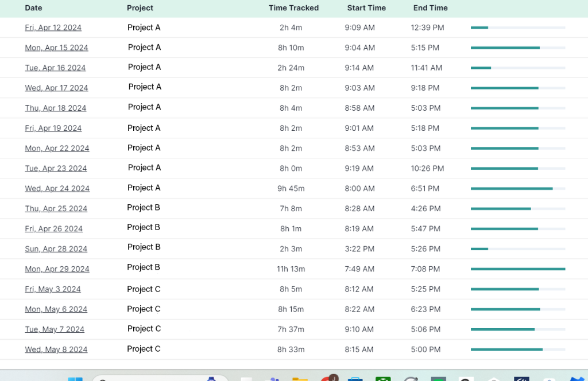Open Microsoft Teams icon in taskbar
588x381 pixels.
(x=273, y=379)
